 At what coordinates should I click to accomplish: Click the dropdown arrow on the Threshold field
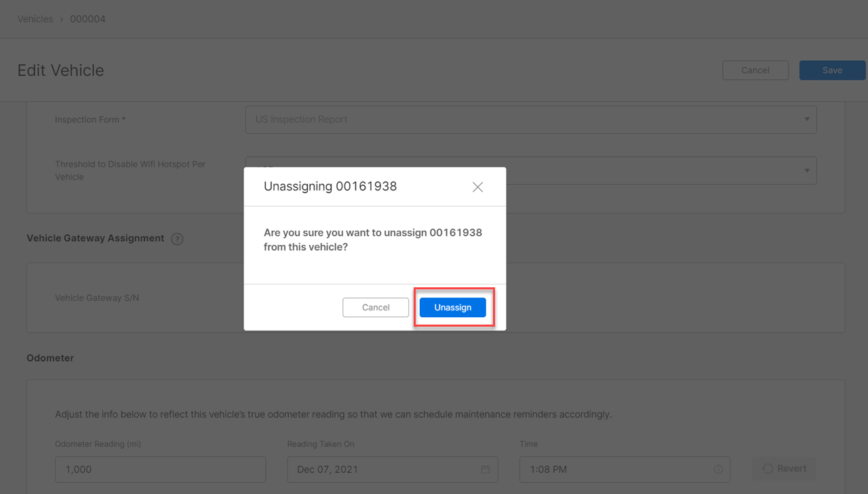point(807,170)
